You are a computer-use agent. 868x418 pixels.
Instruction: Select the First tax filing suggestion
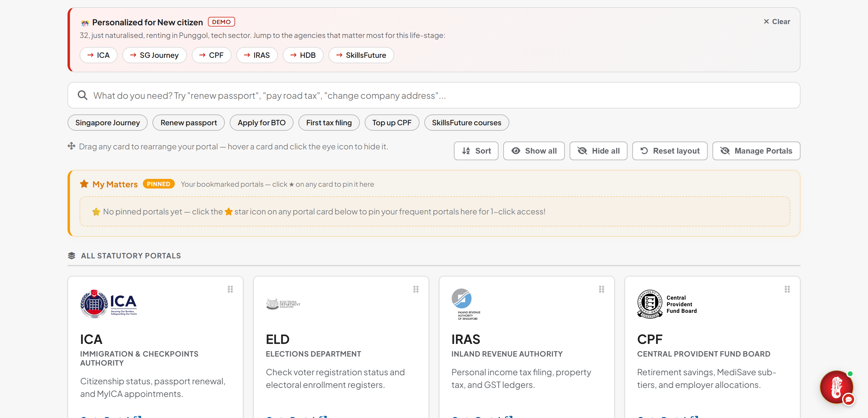(329, 123)
